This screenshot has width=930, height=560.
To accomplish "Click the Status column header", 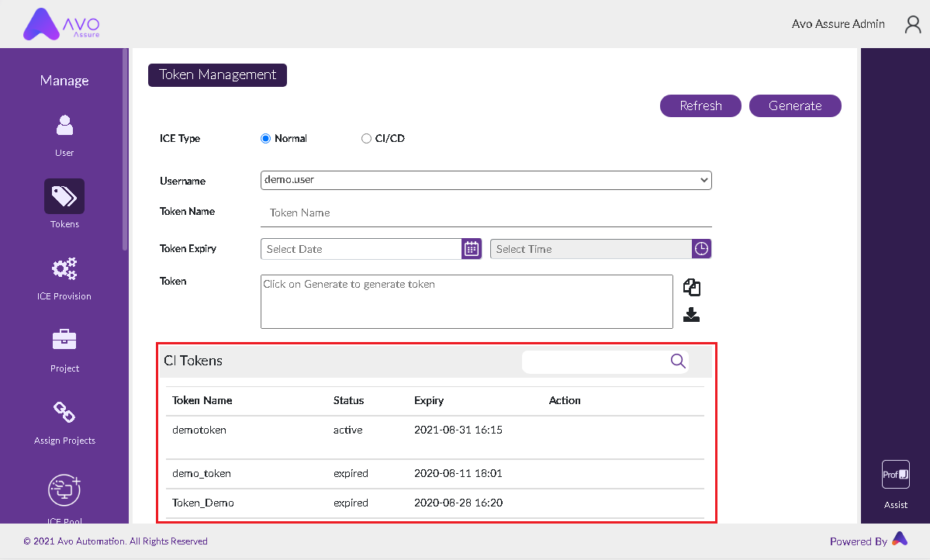I will [x=349, y=400].
